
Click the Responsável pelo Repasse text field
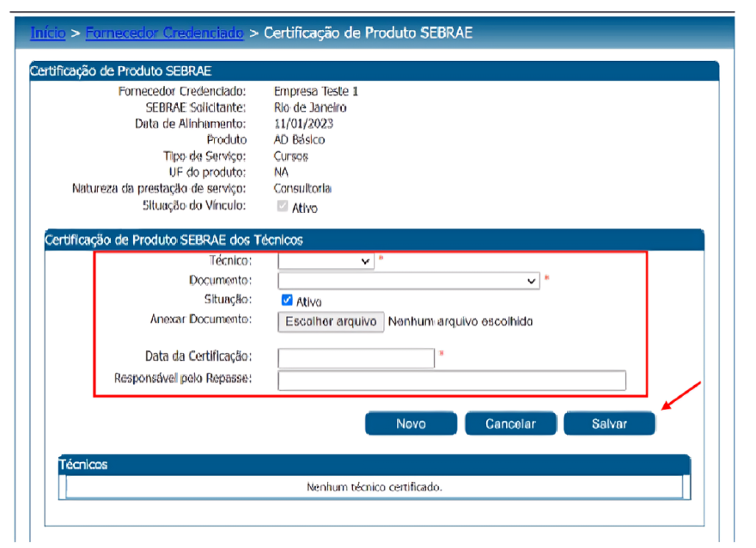(x=452, y=381)
